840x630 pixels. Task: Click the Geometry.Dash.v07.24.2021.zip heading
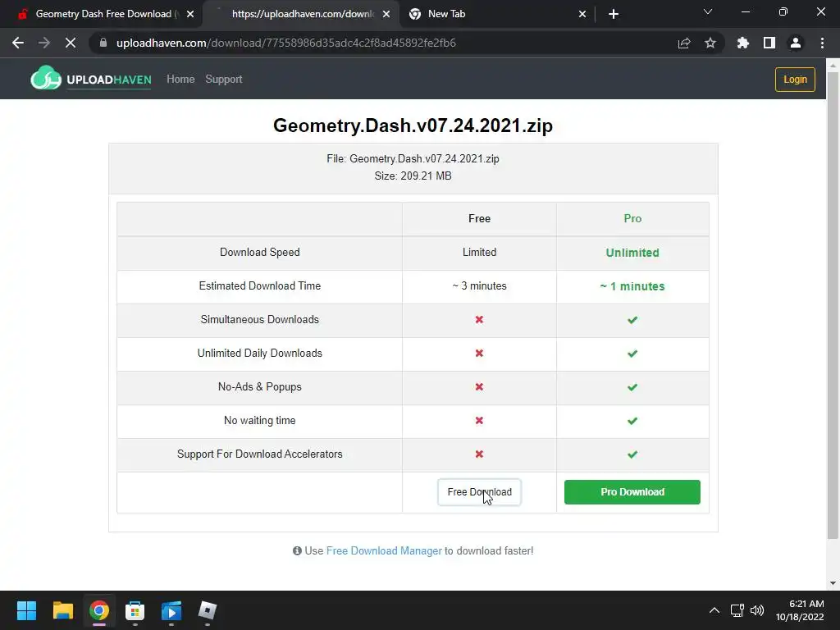click(x=413, y=126)
